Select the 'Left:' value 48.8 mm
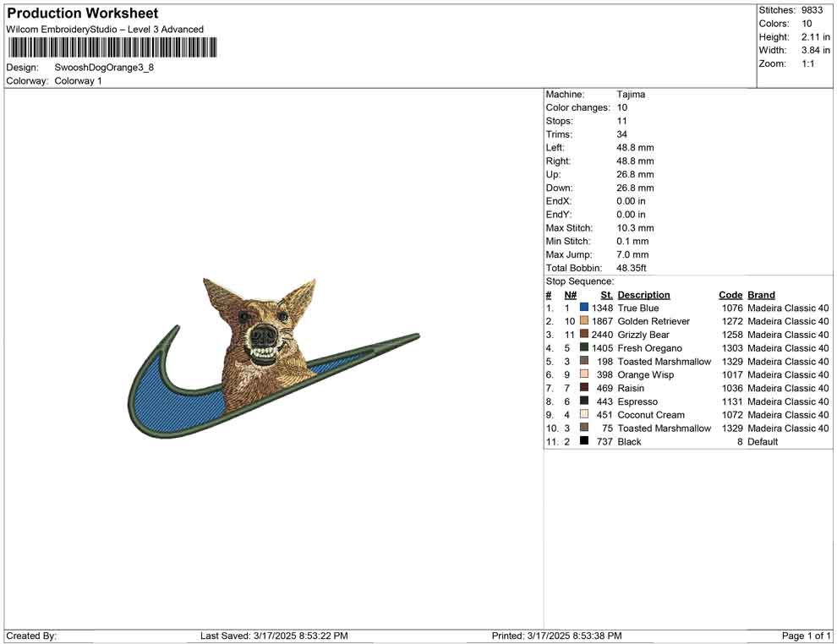The image size is (837, 644). [635, 148]
